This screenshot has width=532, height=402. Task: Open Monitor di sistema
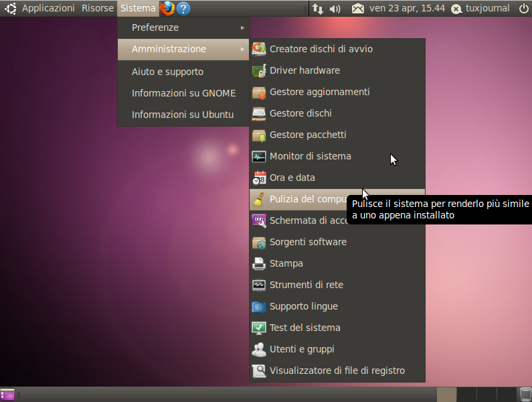point(337,156)
